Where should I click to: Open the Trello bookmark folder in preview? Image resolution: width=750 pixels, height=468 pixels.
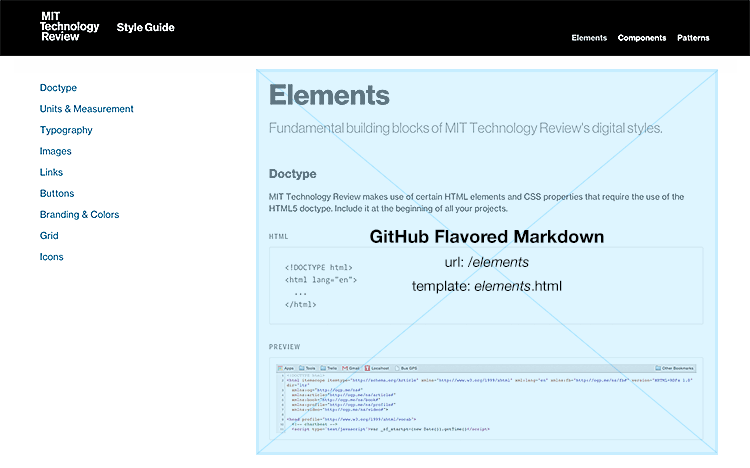pos(329,368)
